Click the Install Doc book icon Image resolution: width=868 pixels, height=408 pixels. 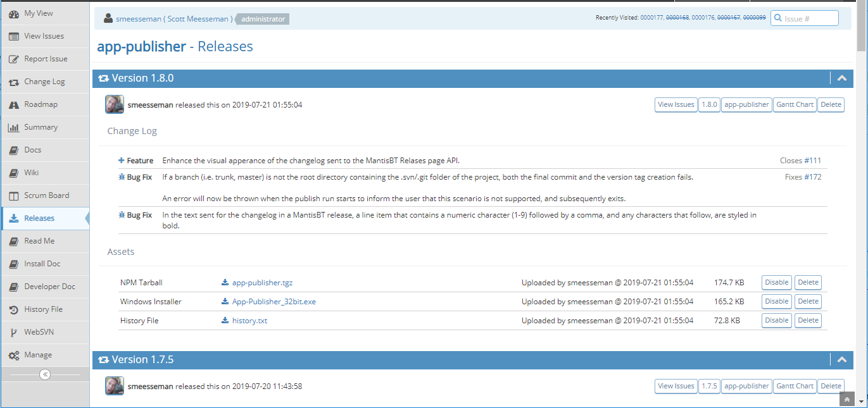click(13, 264)
